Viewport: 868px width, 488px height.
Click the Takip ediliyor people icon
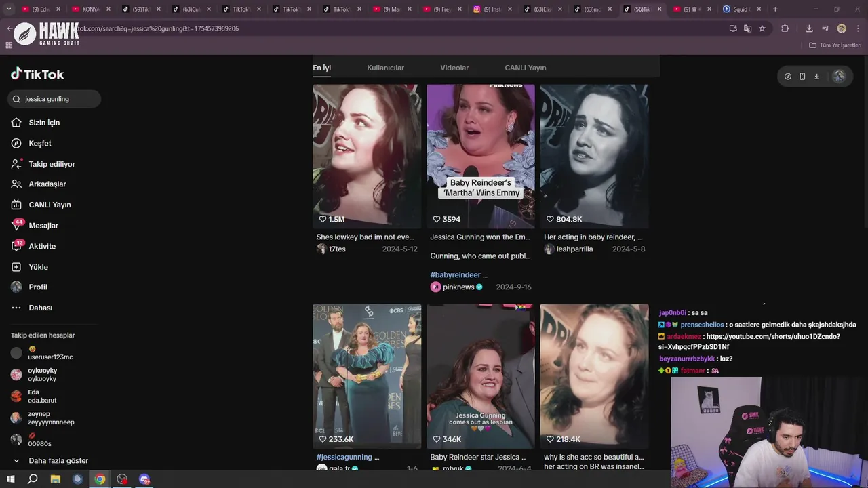(16, 164)
